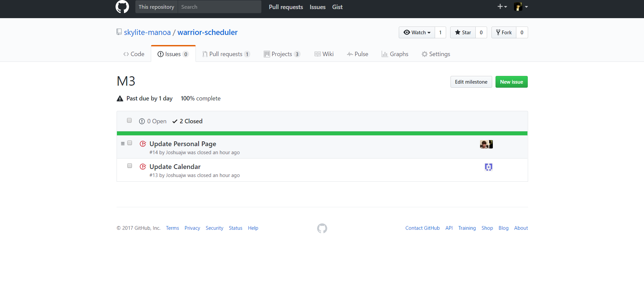Click the footer GitHub mark icon
This screenshot has height=304, width=644.
point(322,228)
